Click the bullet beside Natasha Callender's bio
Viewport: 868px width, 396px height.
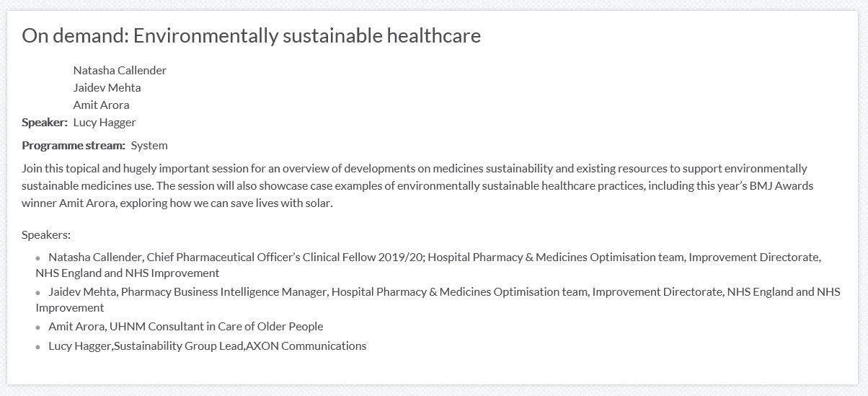[x=38, y=258]
